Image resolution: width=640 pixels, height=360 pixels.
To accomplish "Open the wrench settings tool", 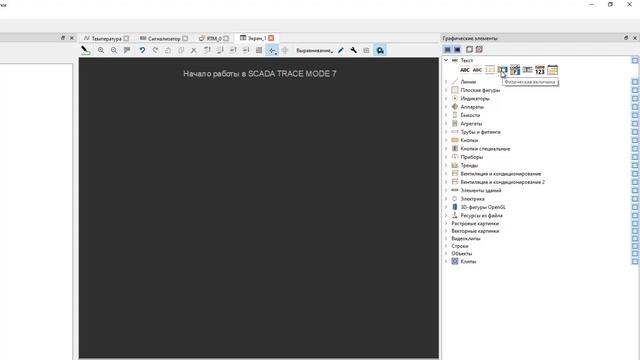I will [x=353, y=50].
